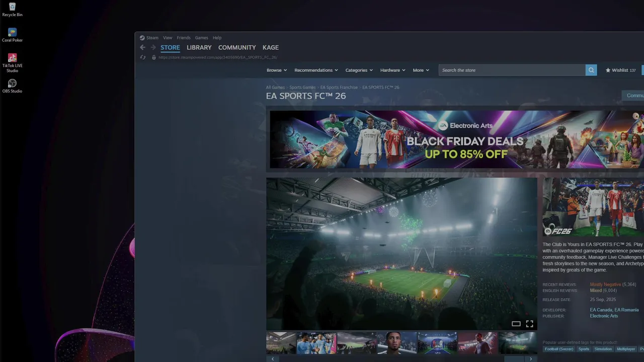Launch TikTok LIVE Studio from desktop
Viewport: 644px width, 362px height.
click(12, 63)
